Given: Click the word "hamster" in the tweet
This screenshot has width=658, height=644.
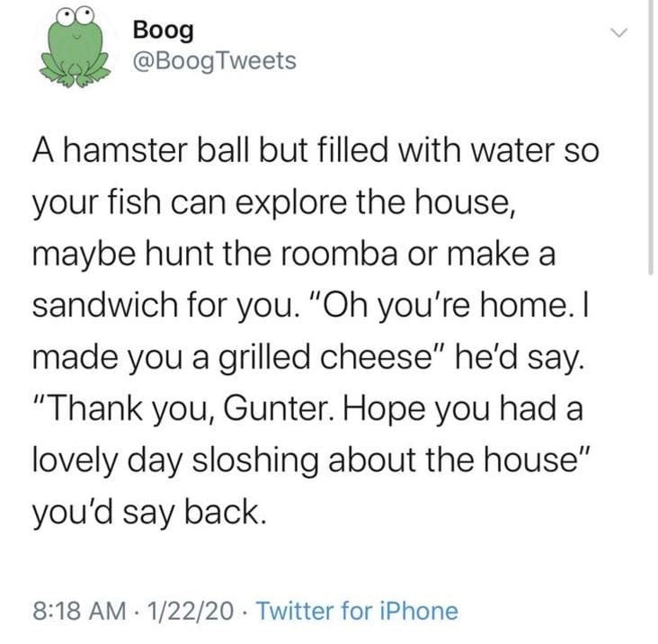Looking at the screenshot, I should pos(124,149).
